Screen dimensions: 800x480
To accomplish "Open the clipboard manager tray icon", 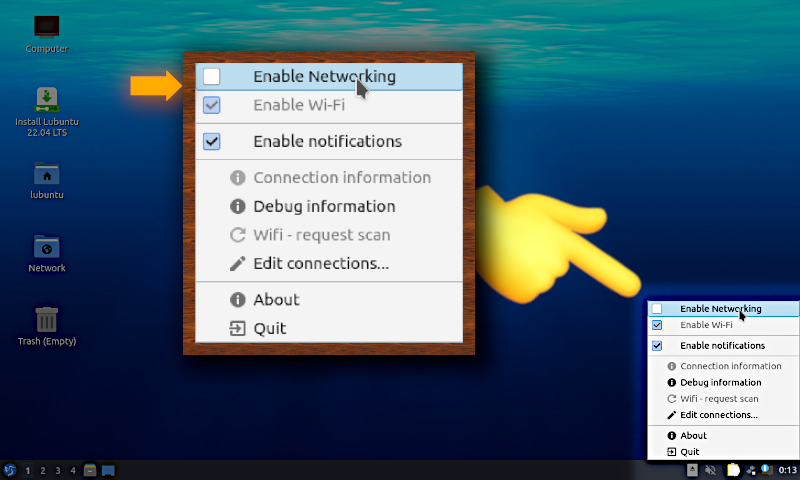I will (733, 470).
